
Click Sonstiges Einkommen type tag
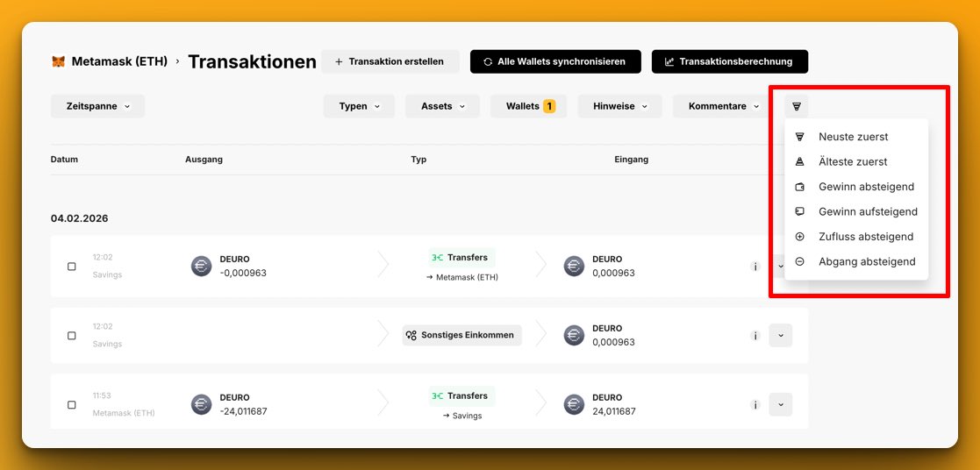pos(461,335)
